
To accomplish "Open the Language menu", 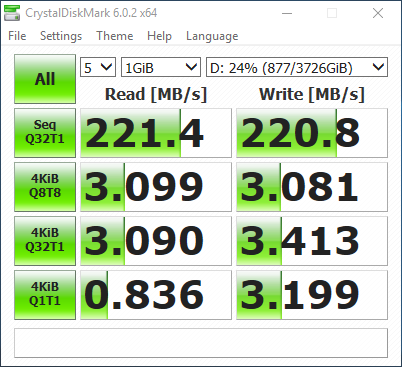I will pos(212,36).
